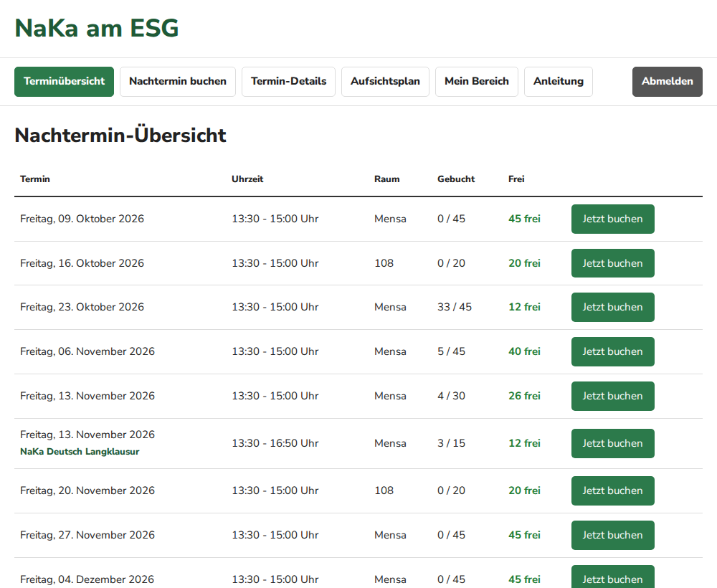Click Jetzt buchen for 16. Oktober 2026
Screen dimensions: 717x588
point(613,263)
